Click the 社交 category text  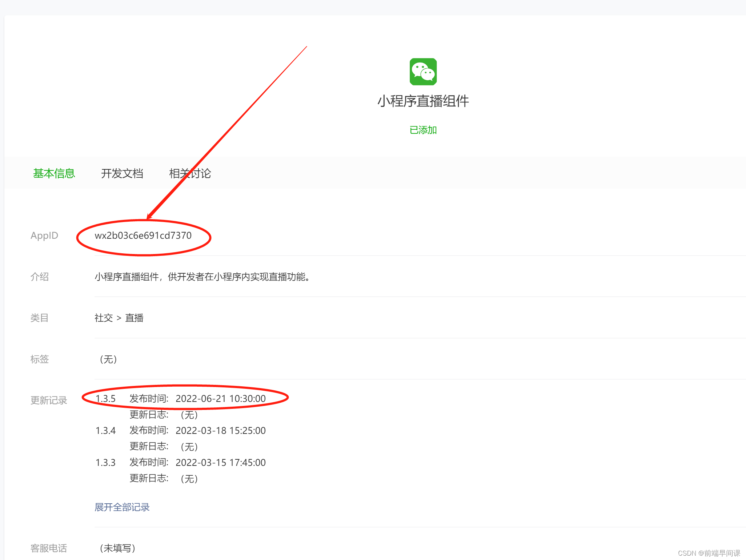[104, 318]
